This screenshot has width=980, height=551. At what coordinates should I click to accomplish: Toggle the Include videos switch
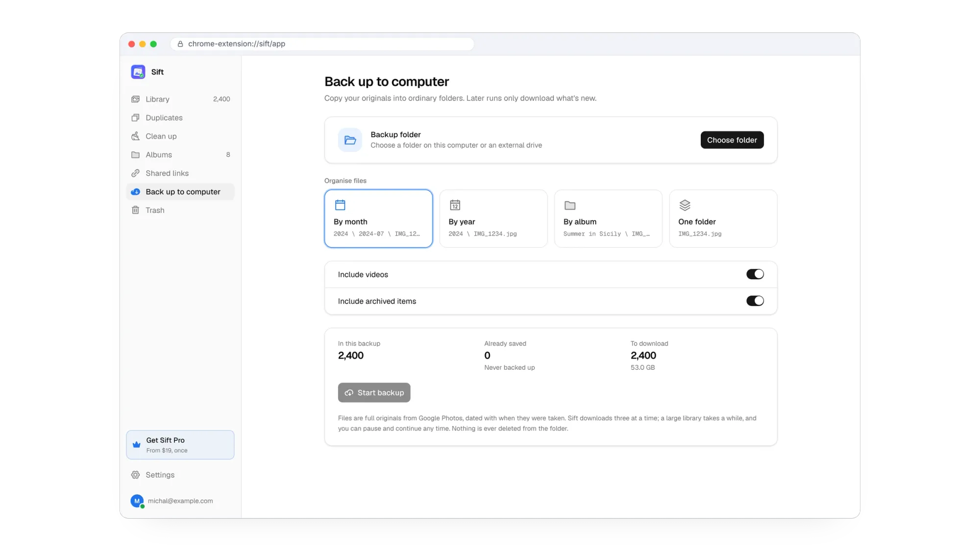tap(755, 274)
